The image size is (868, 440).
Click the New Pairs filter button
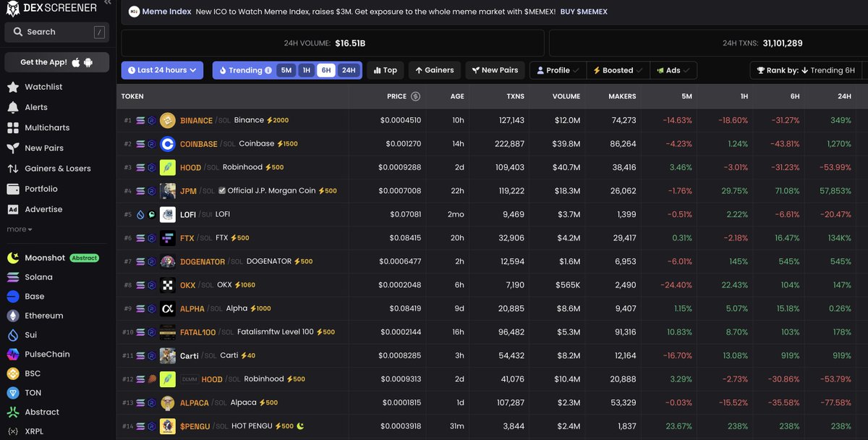(x=495, y=70)
